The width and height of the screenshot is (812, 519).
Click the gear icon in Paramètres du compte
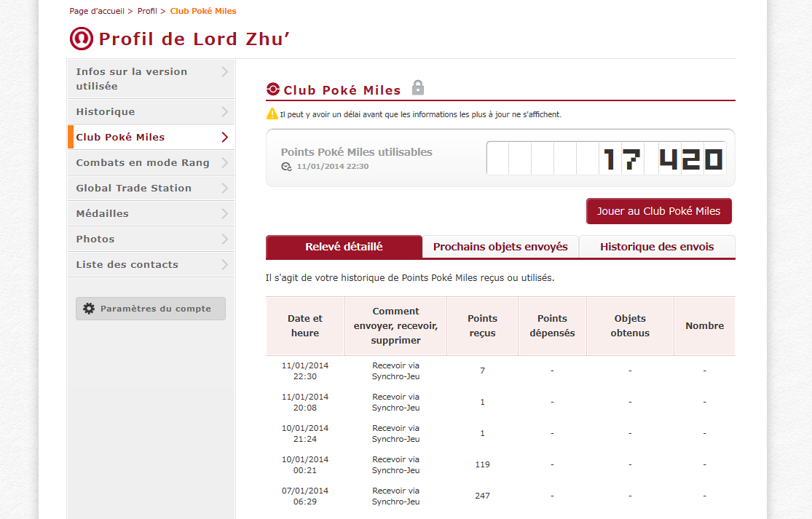pos(89,309)
